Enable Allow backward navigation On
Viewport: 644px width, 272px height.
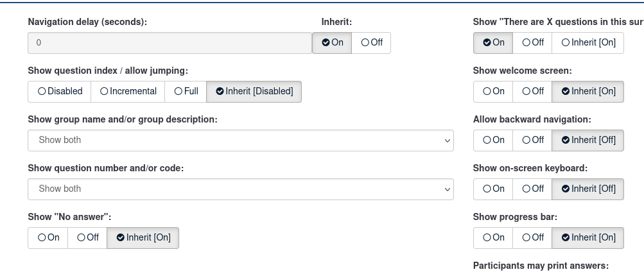coord(493,140)
